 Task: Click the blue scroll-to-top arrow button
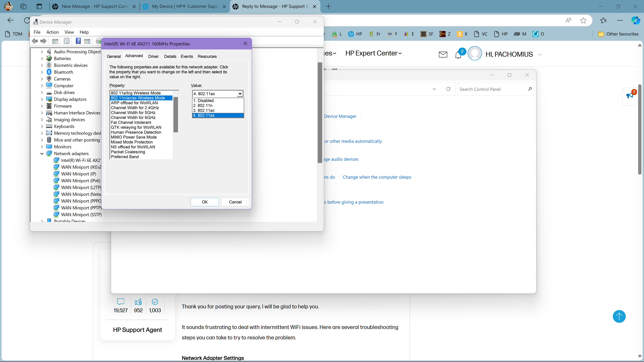[x=619, y=316]
